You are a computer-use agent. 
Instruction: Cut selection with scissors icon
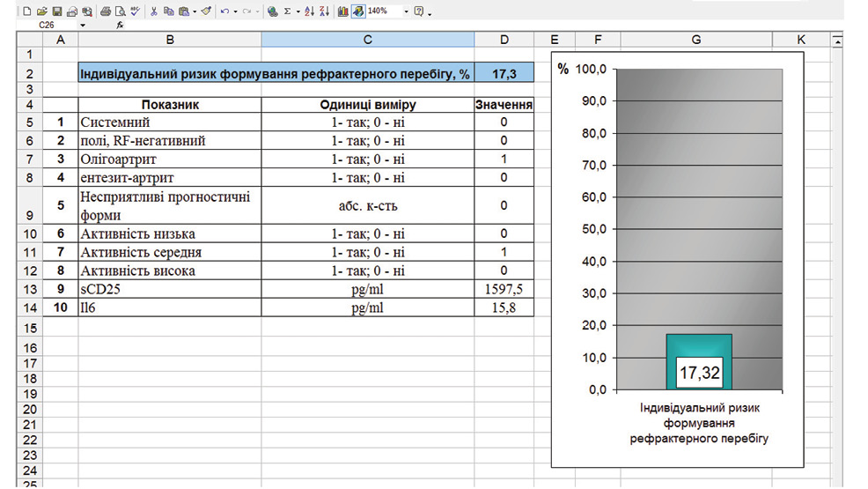click(x=154, y=11)
